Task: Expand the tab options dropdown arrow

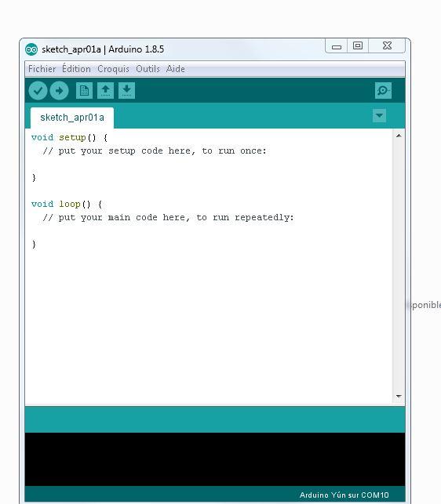Action: (379, 115)
